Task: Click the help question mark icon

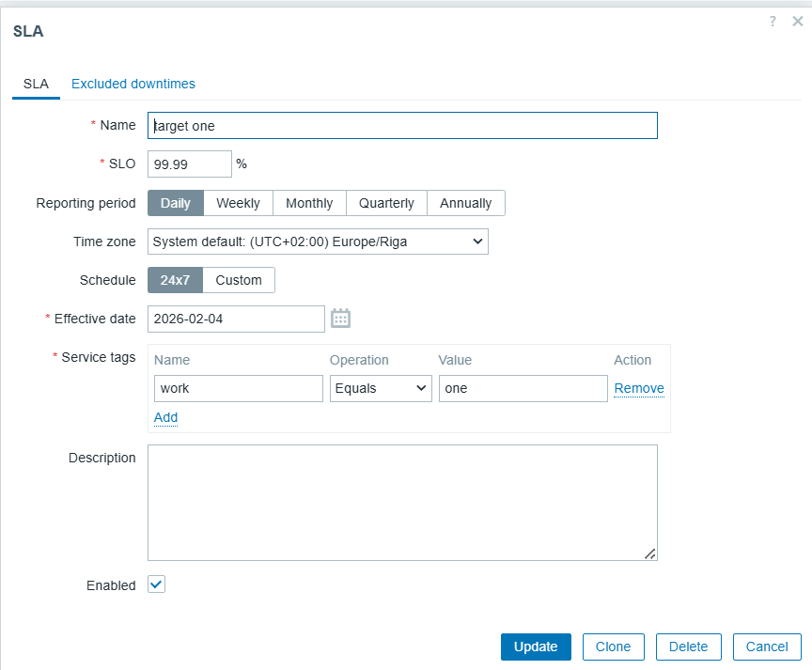Action: [x=773, y=22]
